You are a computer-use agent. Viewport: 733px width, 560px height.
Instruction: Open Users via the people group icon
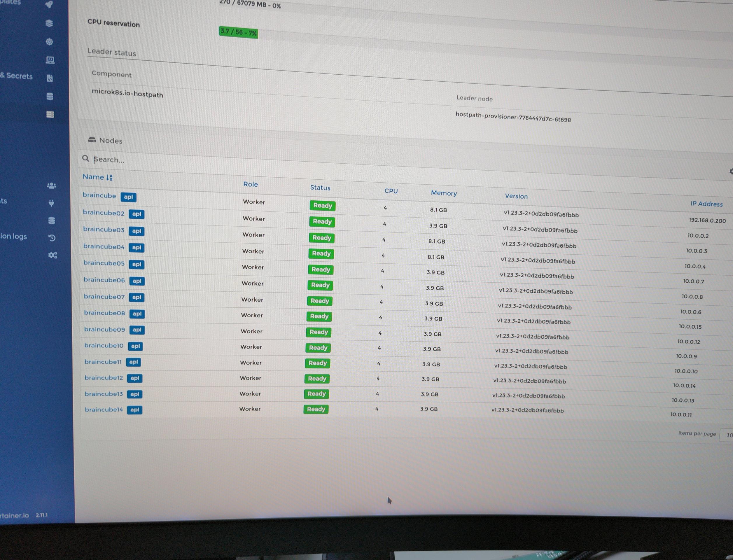pyautogui.click(x=51, y=186)
